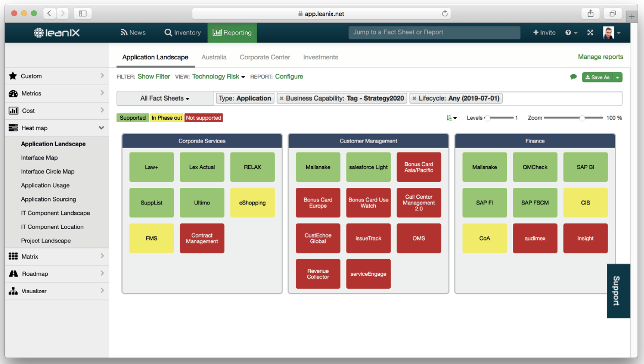Switch to the Australia tab

tap(214, 57)
